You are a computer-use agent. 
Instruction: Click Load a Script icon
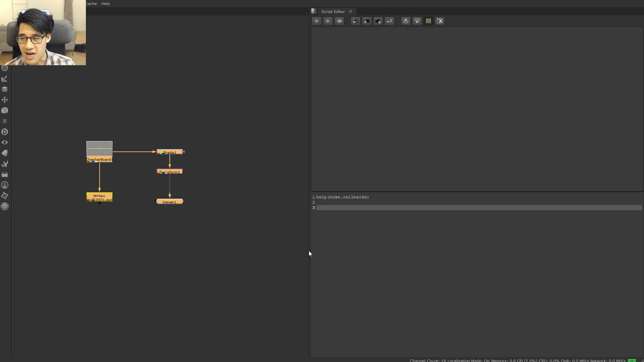click(x=367, y=21)
